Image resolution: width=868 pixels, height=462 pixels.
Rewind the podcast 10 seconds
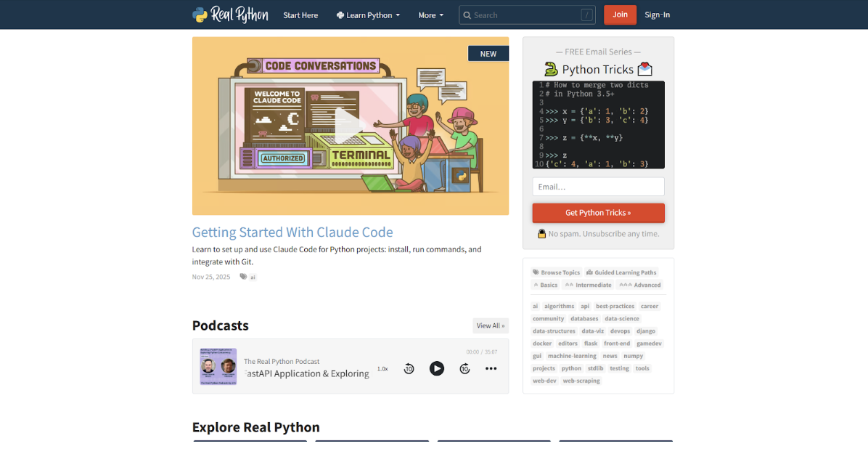click(409, 368)
